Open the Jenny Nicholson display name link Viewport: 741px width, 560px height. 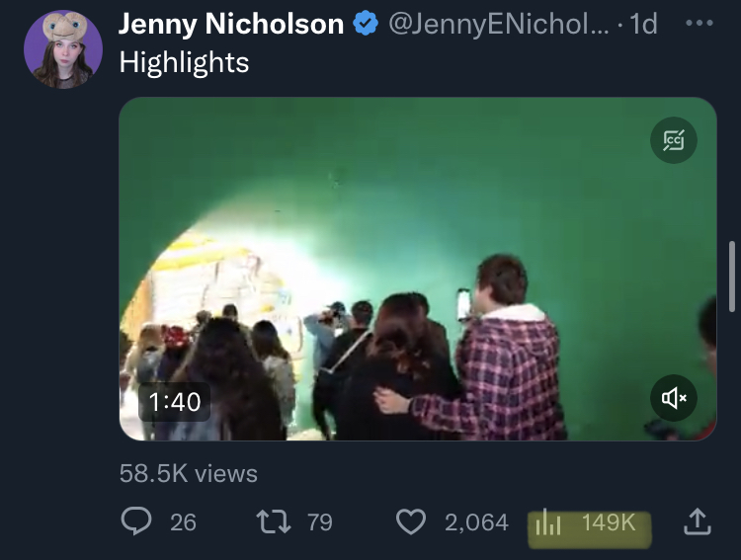231,25
